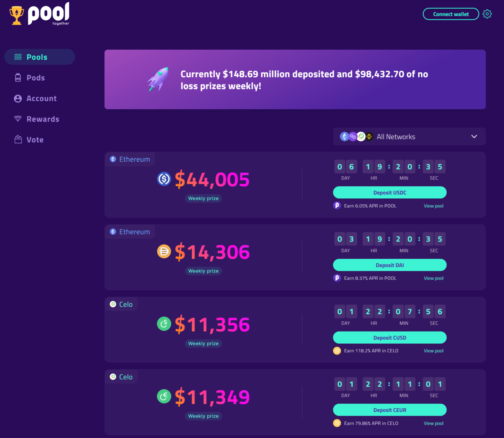Click the Binance icon in the network selector
This screenshot has height=438, width=504.
point(369,137)
